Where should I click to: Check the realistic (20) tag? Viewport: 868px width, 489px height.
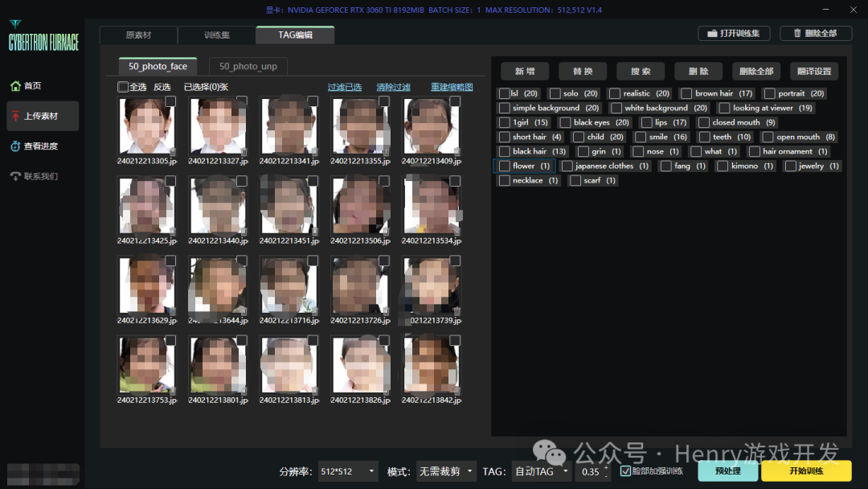click(615, 93)
